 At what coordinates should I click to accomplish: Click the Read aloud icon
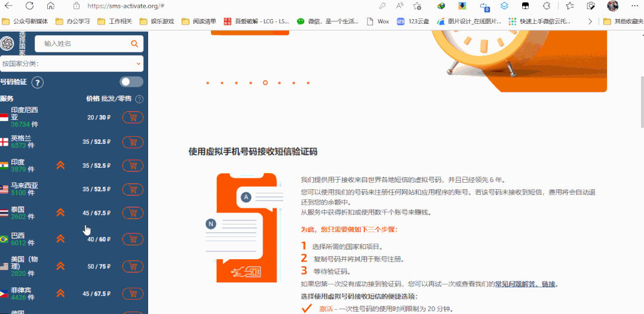tap(400, 6)
